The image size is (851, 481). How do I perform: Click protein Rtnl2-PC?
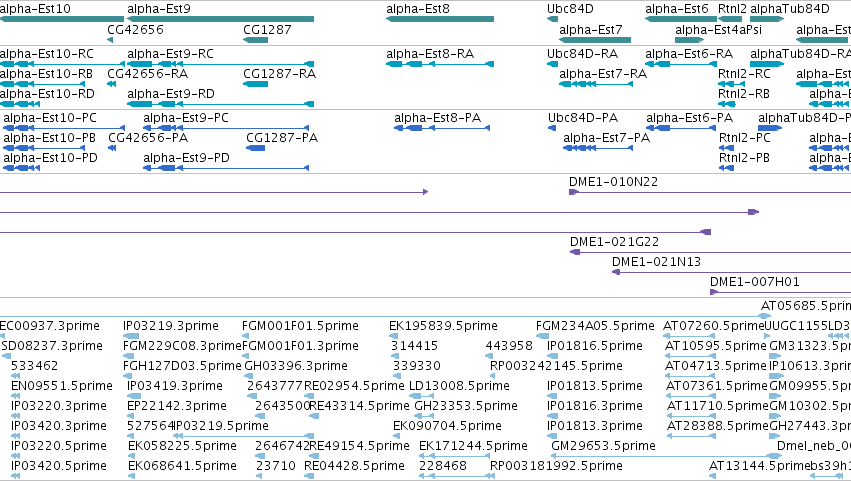click(745, 138)
